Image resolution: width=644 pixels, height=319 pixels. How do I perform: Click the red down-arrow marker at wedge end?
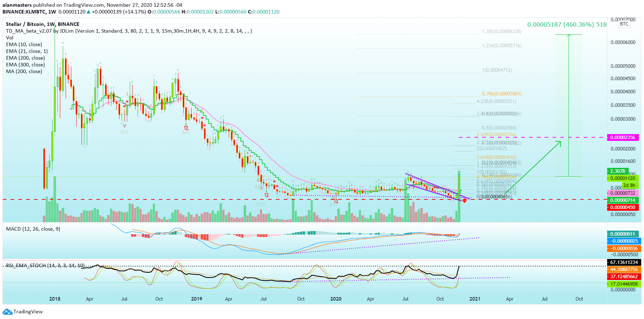click(465, 200)
